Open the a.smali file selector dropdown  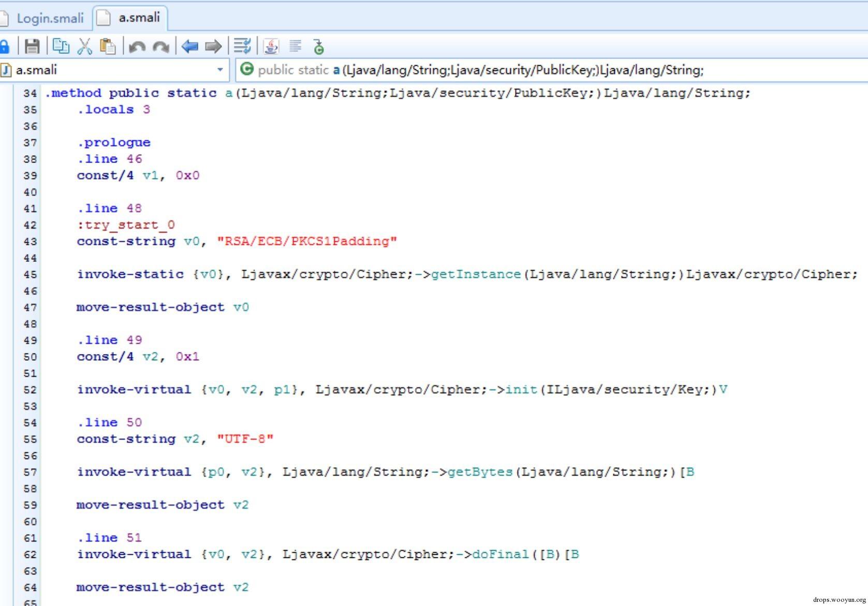point(114,70)
